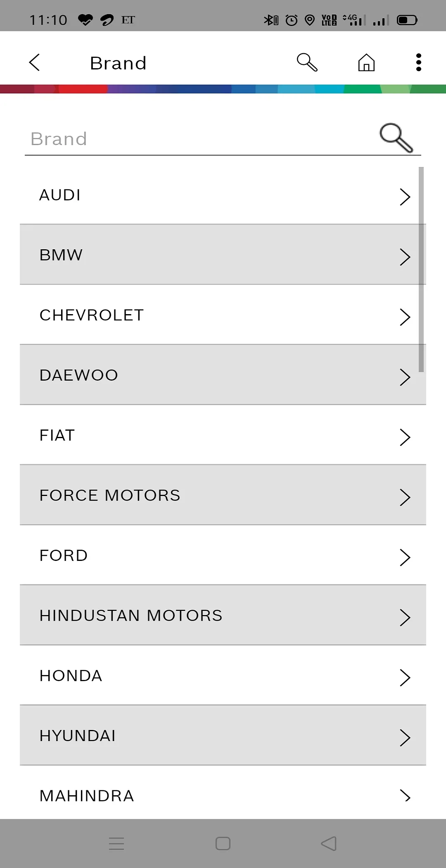Screen dimensions: 446x868
Task: Open the DAEWOO chevron arrow
Action: pyautogui.click(x=405, y=377)
